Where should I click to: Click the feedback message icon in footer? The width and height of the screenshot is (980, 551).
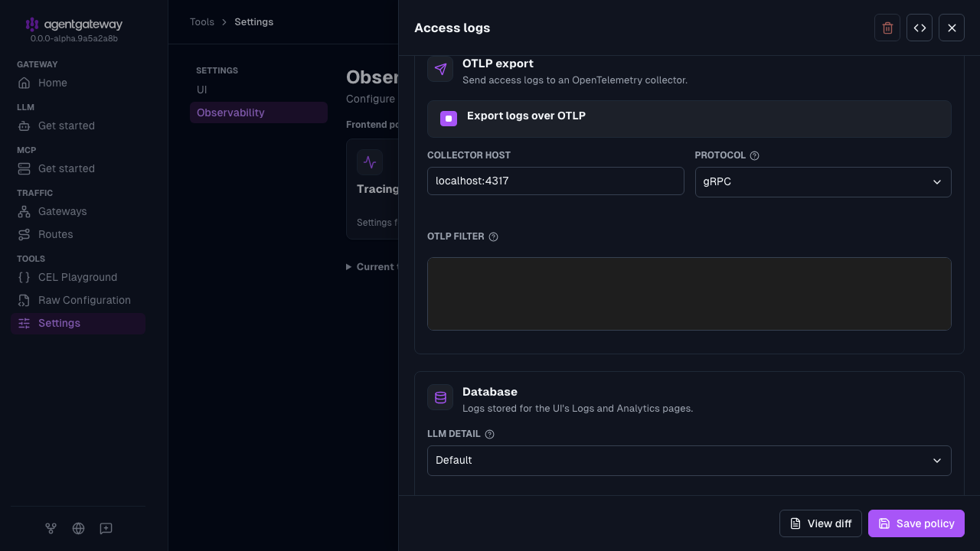tap(106, 528)
